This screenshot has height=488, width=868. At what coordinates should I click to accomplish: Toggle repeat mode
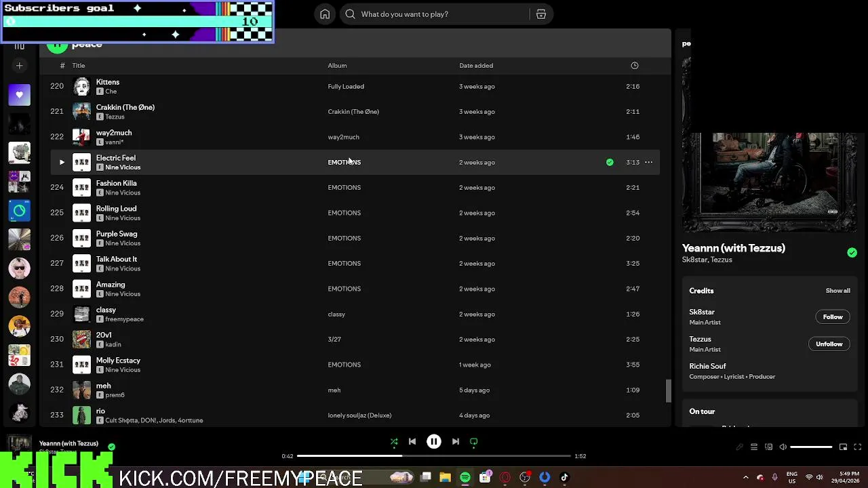coord(474,442)
